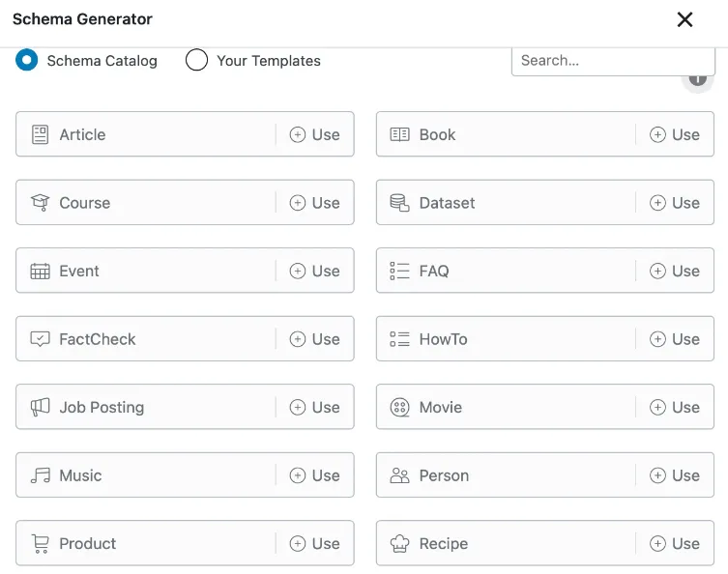Viewport: 728px width, 574px height.
Task: Use the FactCheck schema
Action: pos(315,339)
